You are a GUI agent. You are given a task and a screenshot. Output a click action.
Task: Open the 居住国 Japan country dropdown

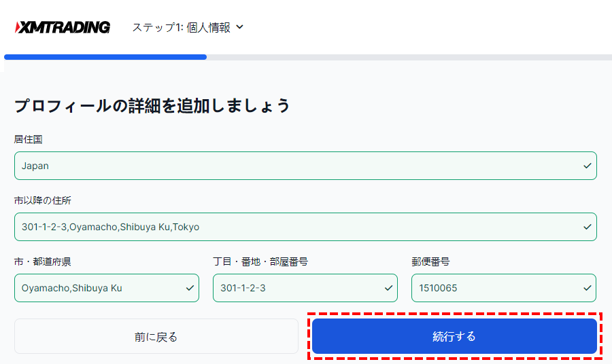click(305, 166)
